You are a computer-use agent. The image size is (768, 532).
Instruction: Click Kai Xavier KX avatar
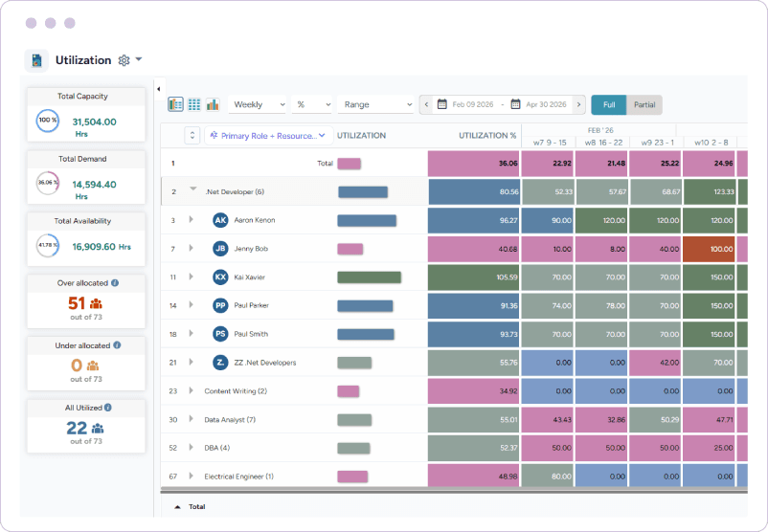[220, 277]
